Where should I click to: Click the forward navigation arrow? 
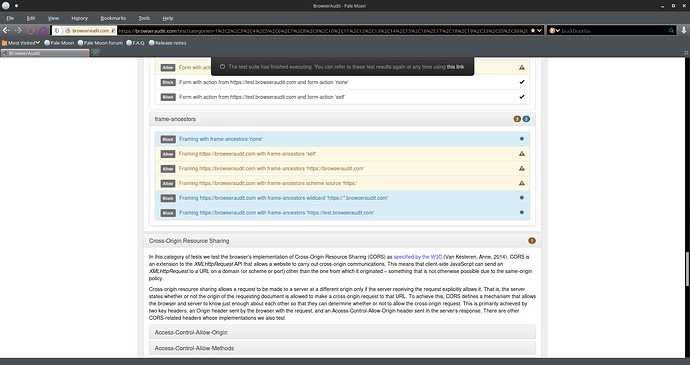pos(18,30)
